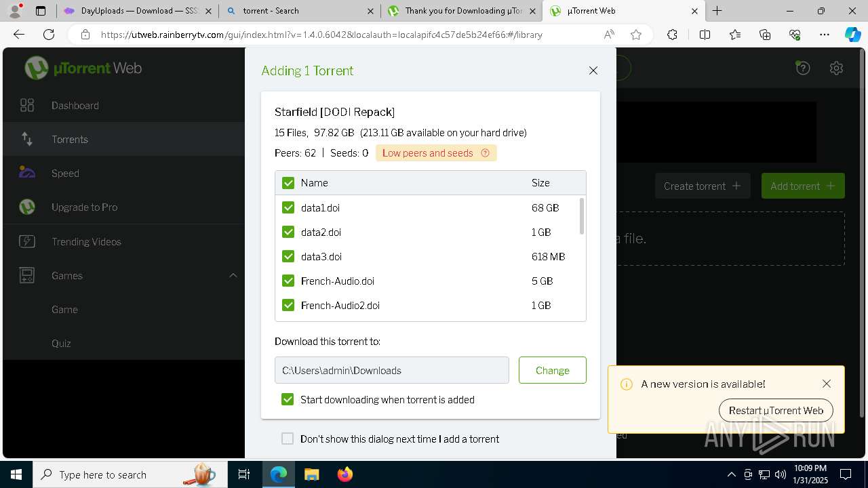Go to the Dashboard menu item
868x488 pixels.
(x=75, y=105)
